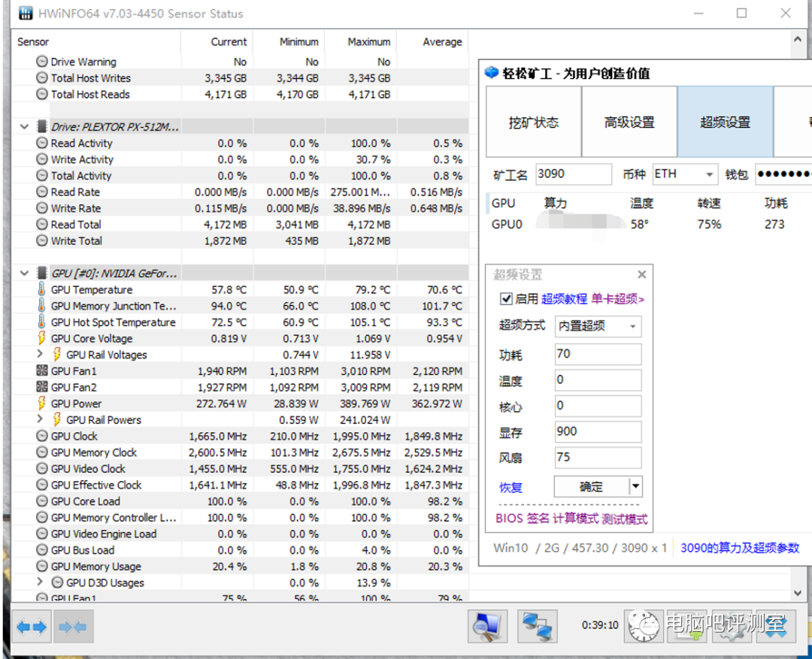This screenshot has width=812, height=659.
Task: Click the 风扇 field showing 75
Action: pos(598,457)
